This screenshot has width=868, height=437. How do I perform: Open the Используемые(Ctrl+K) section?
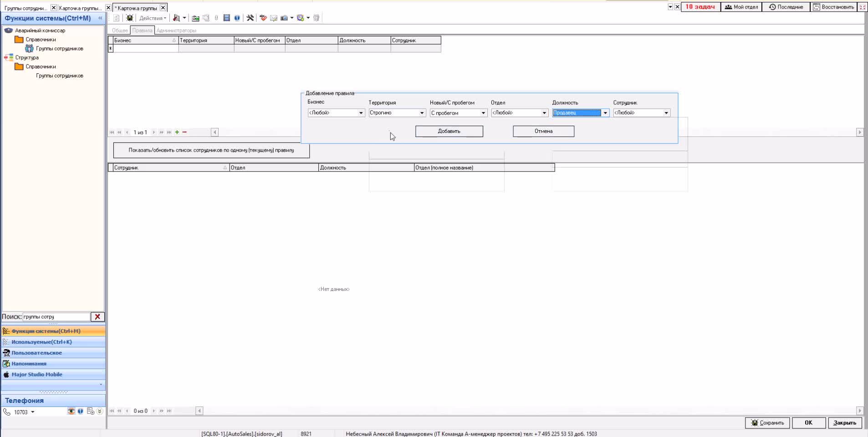pos(53,342)
